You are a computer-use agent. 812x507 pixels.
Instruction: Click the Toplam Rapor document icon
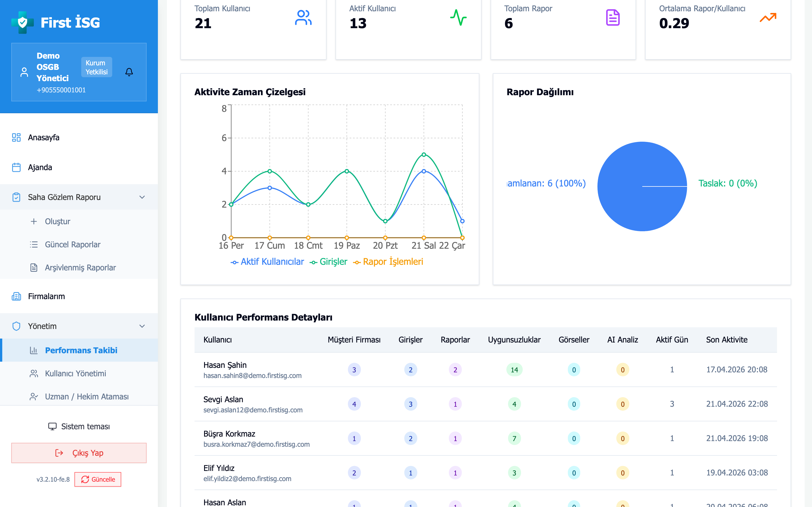(613, 17)
